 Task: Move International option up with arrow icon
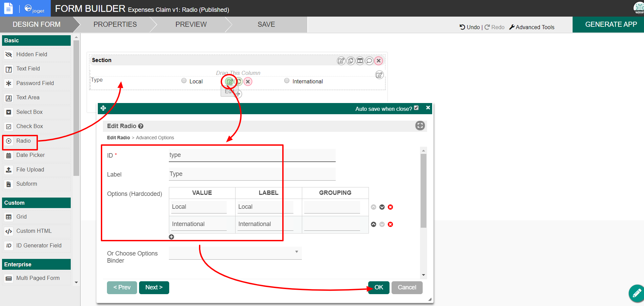click(x=374, y=224)
